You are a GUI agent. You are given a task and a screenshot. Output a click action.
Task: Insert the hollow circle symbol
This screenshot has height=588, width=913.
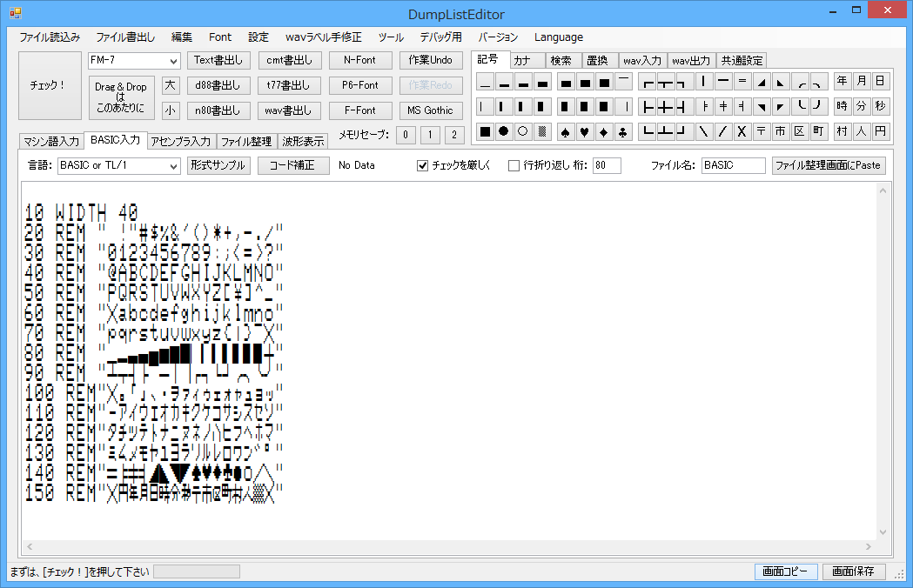523,131
